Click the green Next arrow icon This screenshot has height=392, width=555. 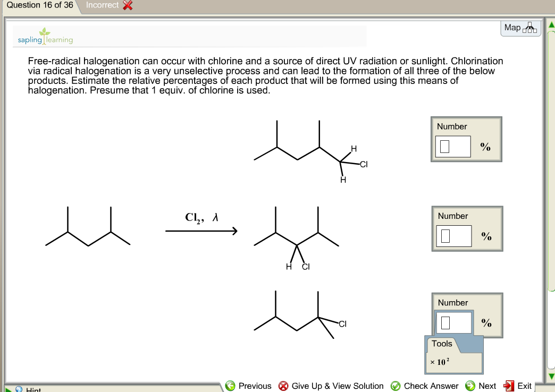click(x=470, y=386)
